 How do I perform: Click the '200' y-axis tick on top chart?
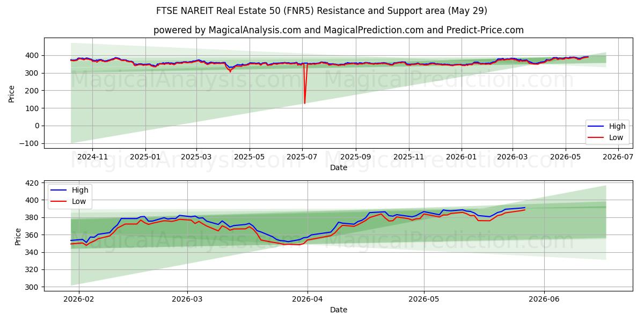(x=33, y=91)
